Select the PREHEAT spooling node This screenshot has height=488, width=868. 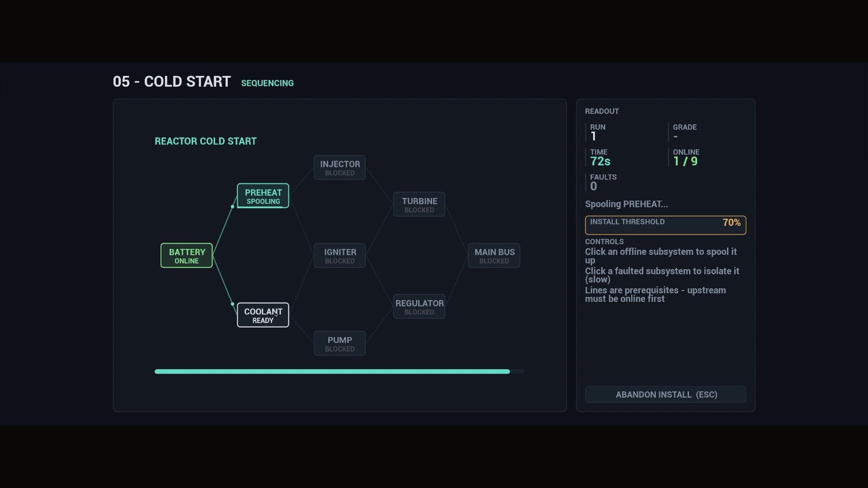[263, 196]
